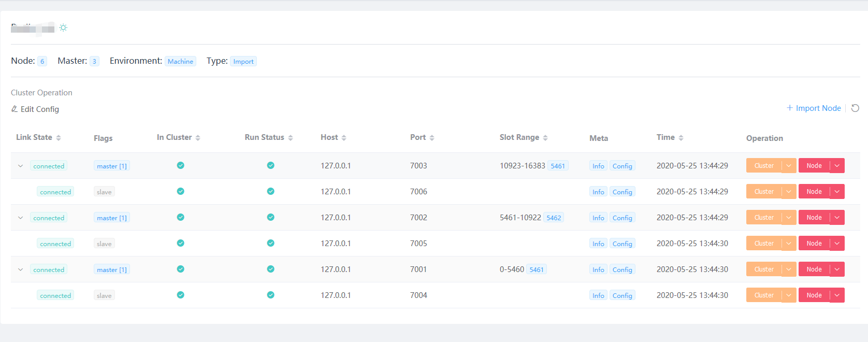868x342 pixels.
Task: Click In Cluster check icon for port 7003
Action: point(180,165)
